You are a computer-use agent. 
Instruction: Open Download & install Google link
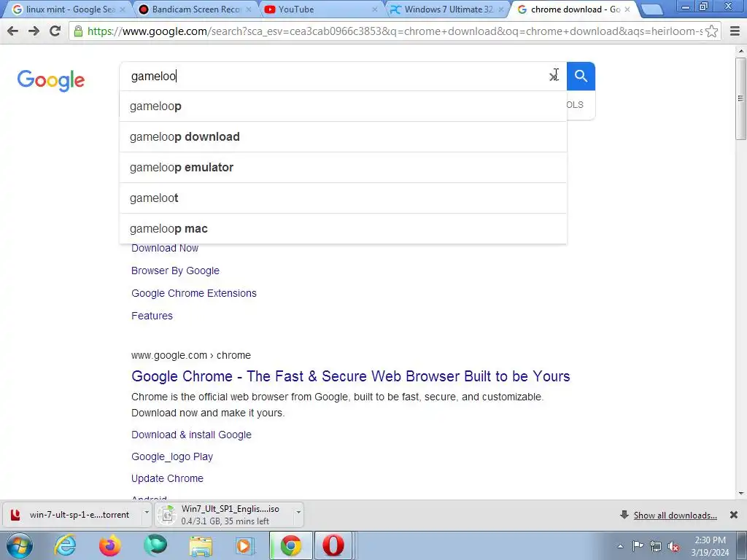click(192, 435)
